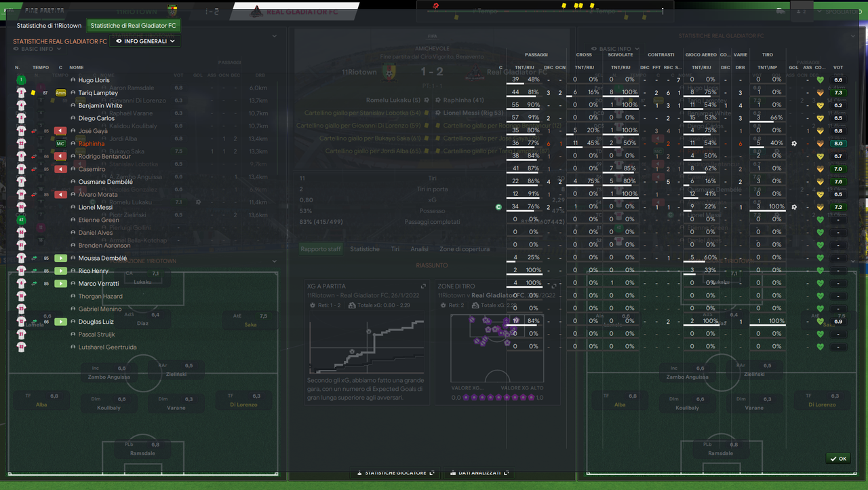The height and width of the screenshot is (490, 868).
Task: Click the 7.3 match rating badge
Action: pos(838,93)
